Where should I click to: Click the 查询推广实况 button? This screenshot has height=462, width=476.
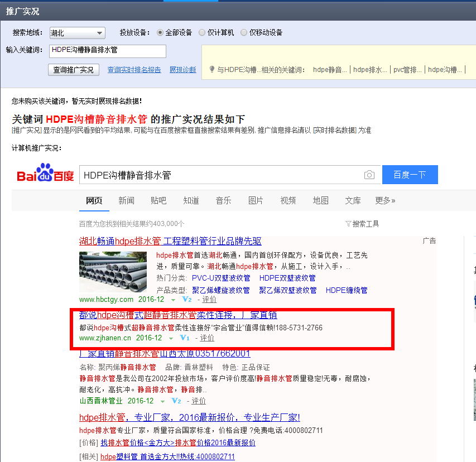pyautogui.click(x=74, y=70)
